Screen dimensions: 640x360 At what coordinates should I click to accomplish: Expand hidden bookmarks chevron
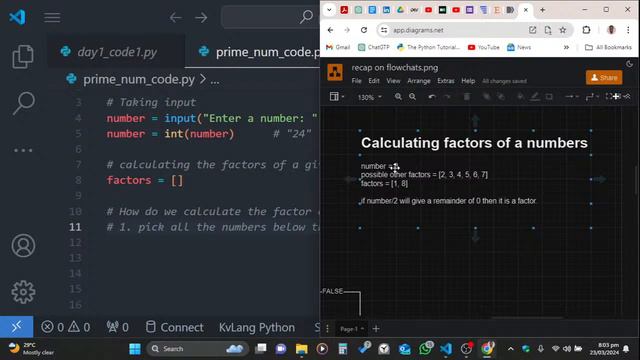tap(566, 47)
